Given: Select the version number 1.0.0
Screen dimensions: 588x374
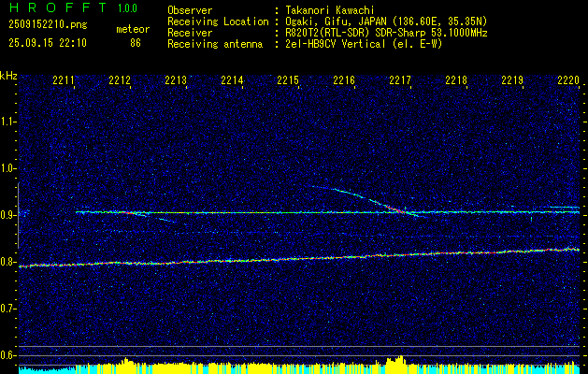Looking at the screenshot, I should (127, 8).
